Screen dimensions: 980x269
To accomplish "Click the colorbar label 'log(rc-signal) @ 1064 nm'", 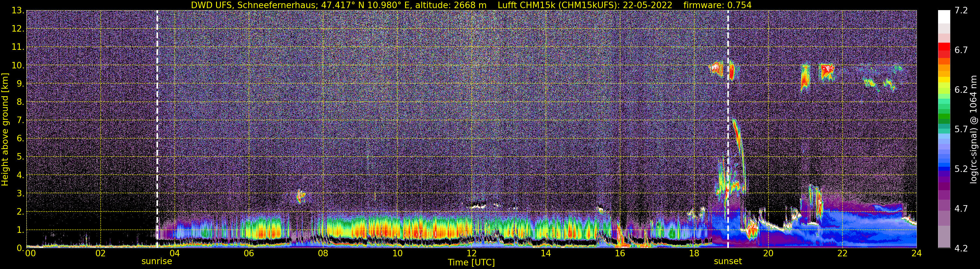I will coord(973,130).
